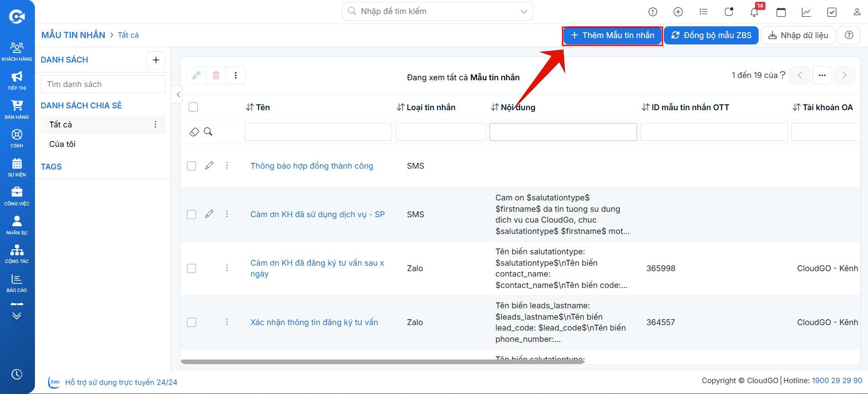
Task: Click Nhập dữ liệu import button
Action: pos(798,35)
